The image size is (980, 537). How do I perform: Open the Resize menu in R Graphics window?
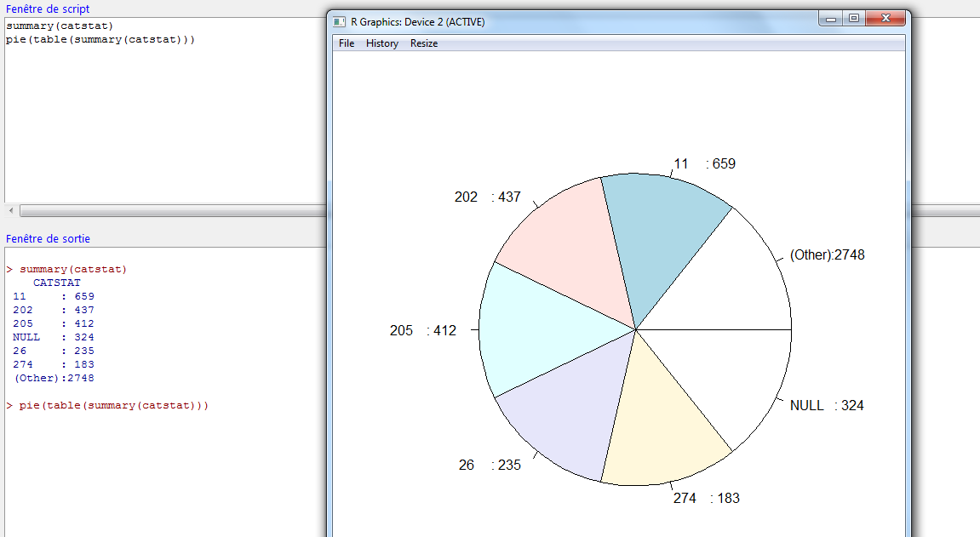pos(424,43)
